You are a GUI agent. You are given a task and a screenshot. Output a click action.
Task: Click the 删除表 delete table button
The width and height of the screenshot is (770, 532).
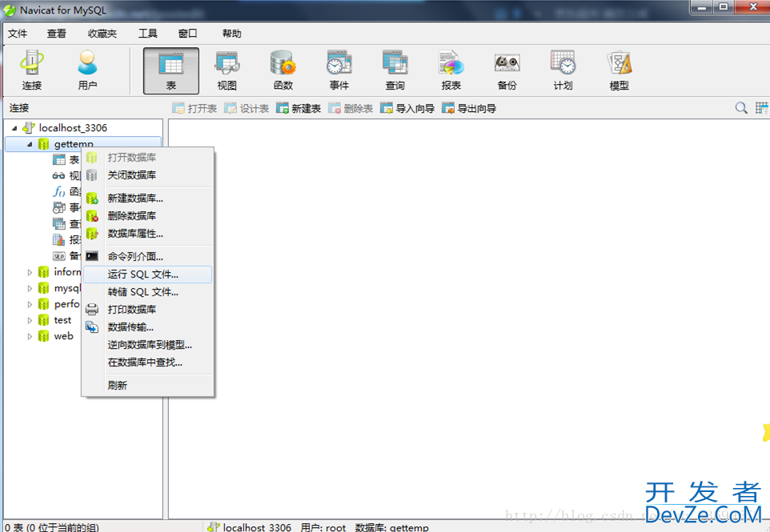pos(351,109)
